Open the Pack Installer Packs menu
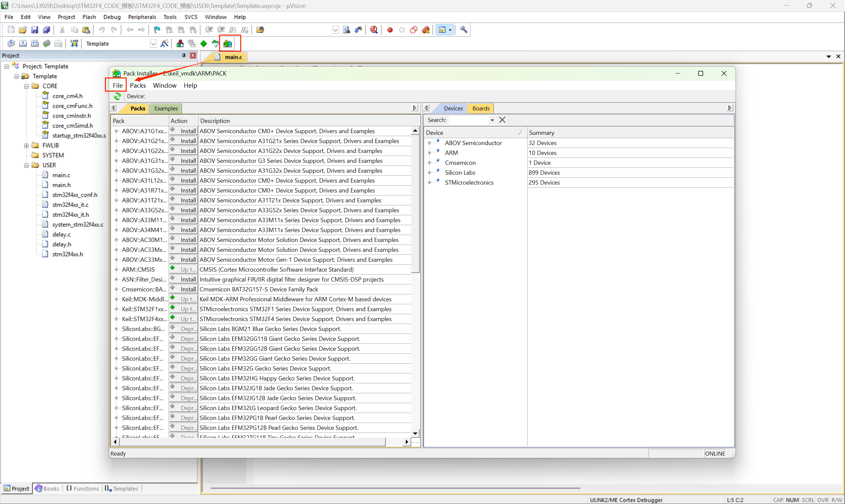 click(x=138, y=86)
